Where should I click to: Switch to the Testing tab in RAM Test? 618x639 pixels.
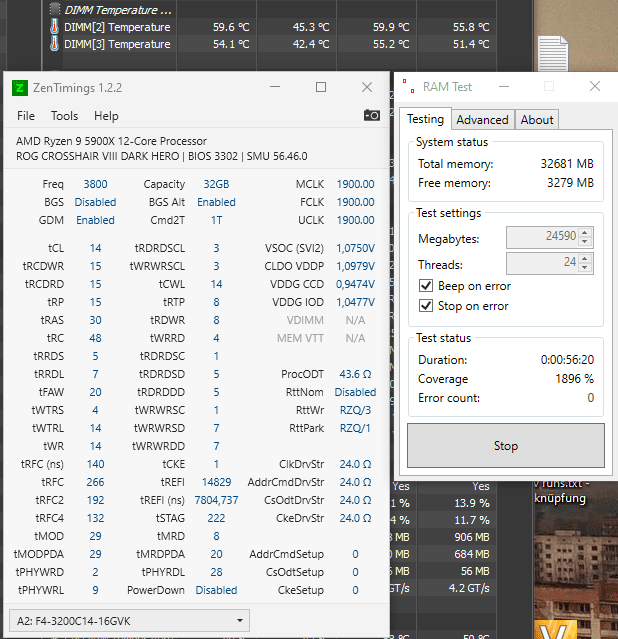point(425,119)
